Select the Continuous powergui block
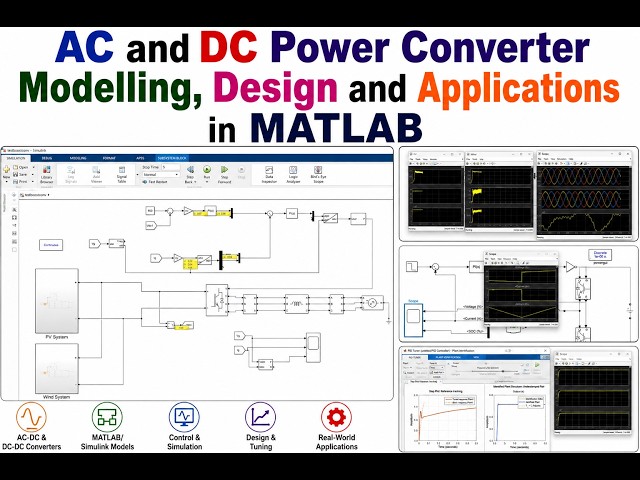Screen dimensions: 640x480 click(x=51, y=245)
